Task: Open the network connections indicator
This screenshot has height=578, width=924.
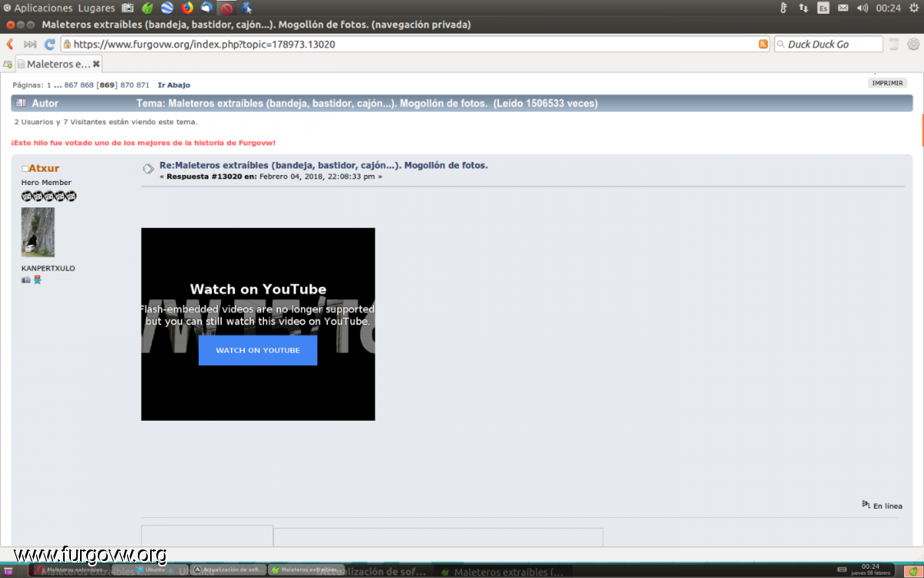Action: (804, 8)
